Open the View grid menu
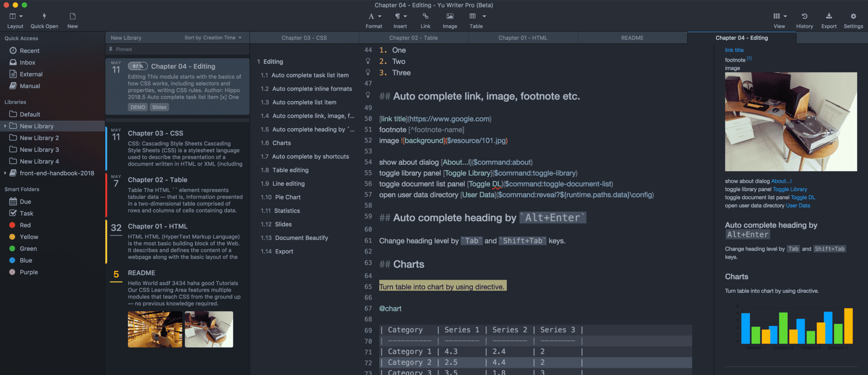The height and width of the screenshot is (375, 868). click(x=779, y=21)
